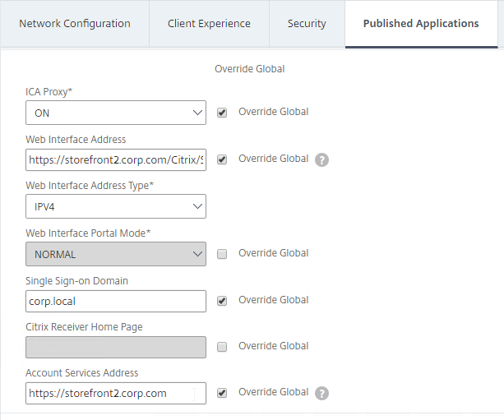Click the Web Interface Address label
The height and width of the screenshot is (420, 504).
[x=76, y=140]
